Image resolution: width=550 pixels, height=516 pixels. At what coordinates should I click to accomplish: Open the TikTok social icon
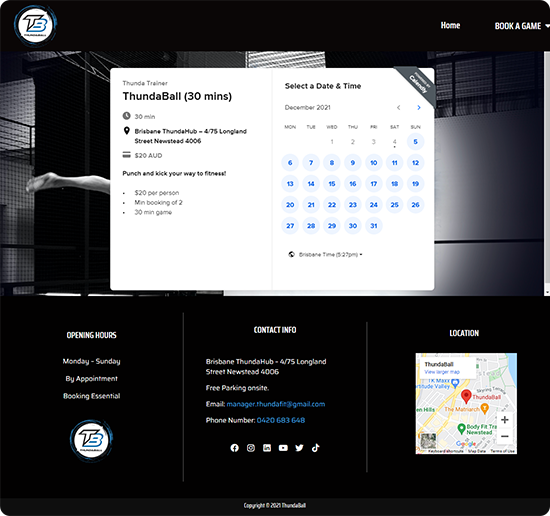[315, 448]
